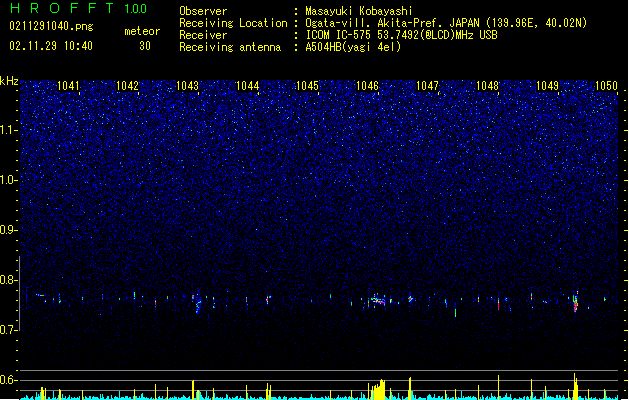The width and height of the screenshot is (629, 400).
Task: Click the 1050 time axis label
Action: pos(607,86)
